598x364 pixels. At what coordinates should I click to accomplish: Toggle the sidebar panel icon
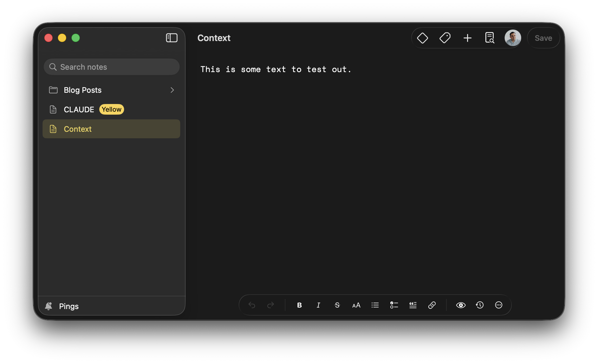[172, 38]
